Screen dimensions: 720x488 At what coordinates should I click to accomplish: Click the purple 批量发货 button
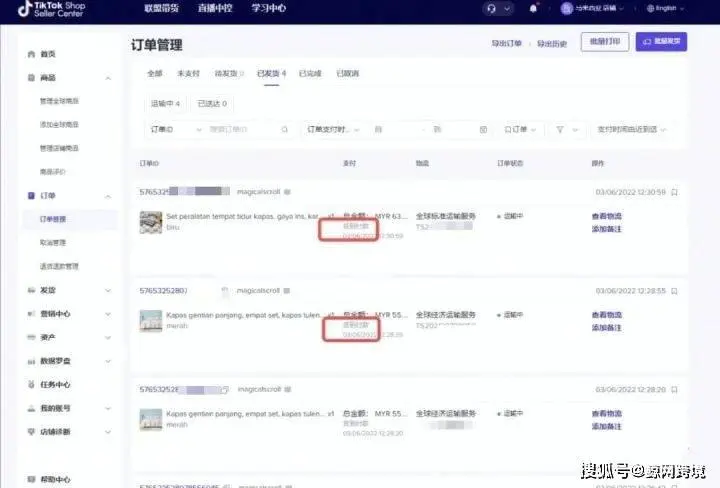[x=661, y=42]
